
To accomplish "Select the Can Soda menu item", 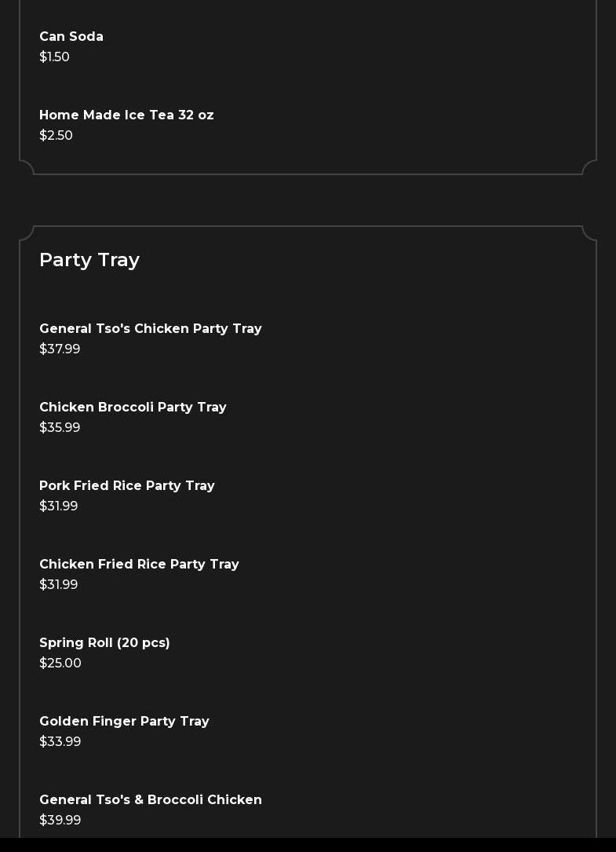I will [x=71, y=37].
